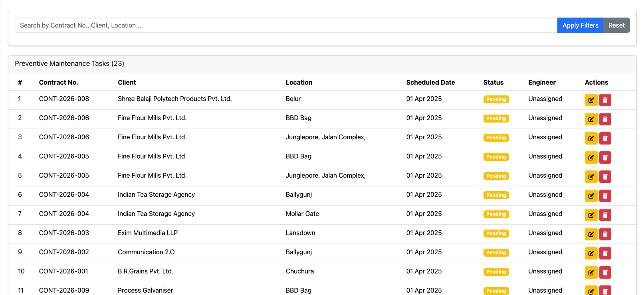Edit the Shree Balaji Polytech Products task

click(591, 100)
